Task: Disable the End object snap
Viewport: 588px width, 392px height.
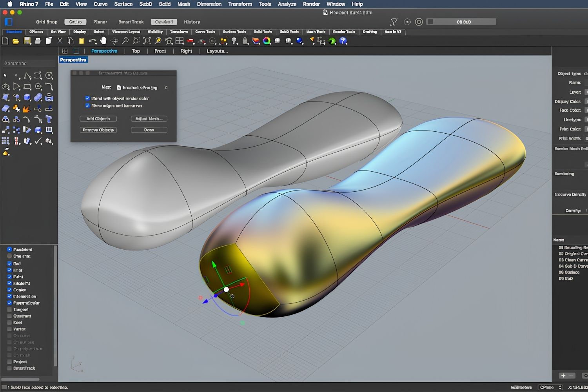Action: (9, 263)
